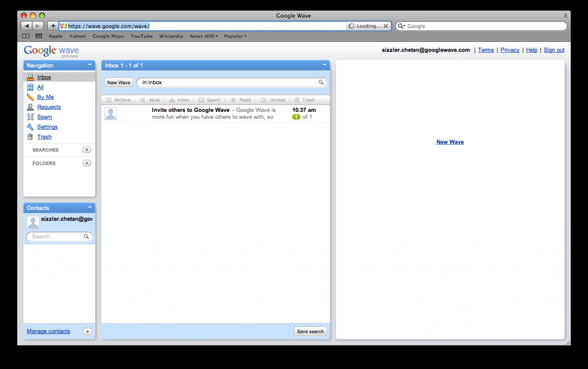Open the Settings navigation link
The width and height of the screenshot is (588, 369).
pos(47,127)
